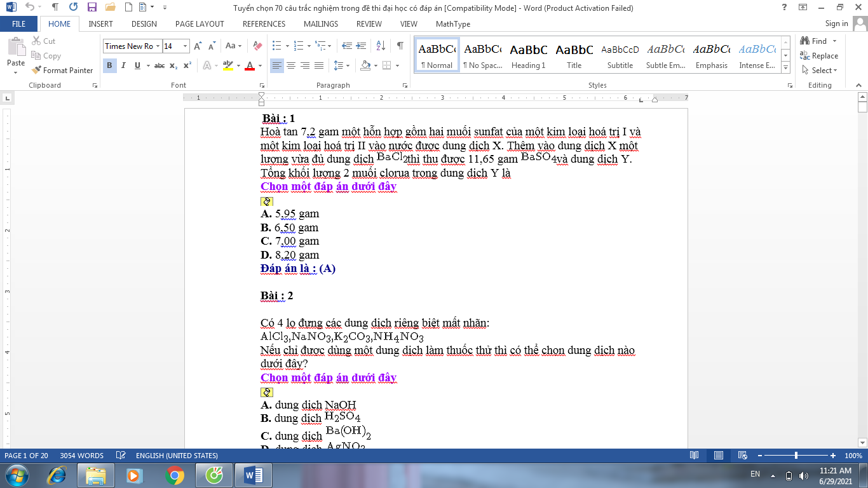Open the Select dropdown in Editing
The height and width of the screenshot is (488, 868).
(820, 70)
